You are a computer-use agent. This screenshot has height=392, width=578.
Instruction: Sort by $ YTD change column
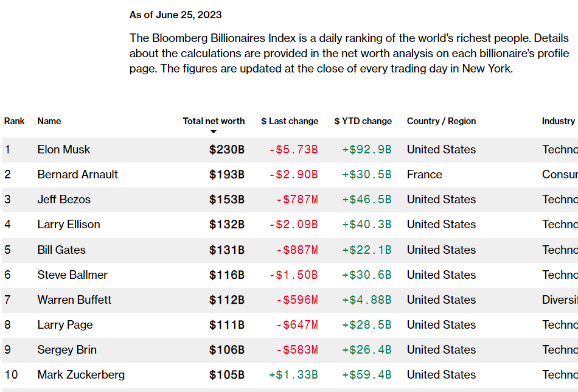pos(363,121)
